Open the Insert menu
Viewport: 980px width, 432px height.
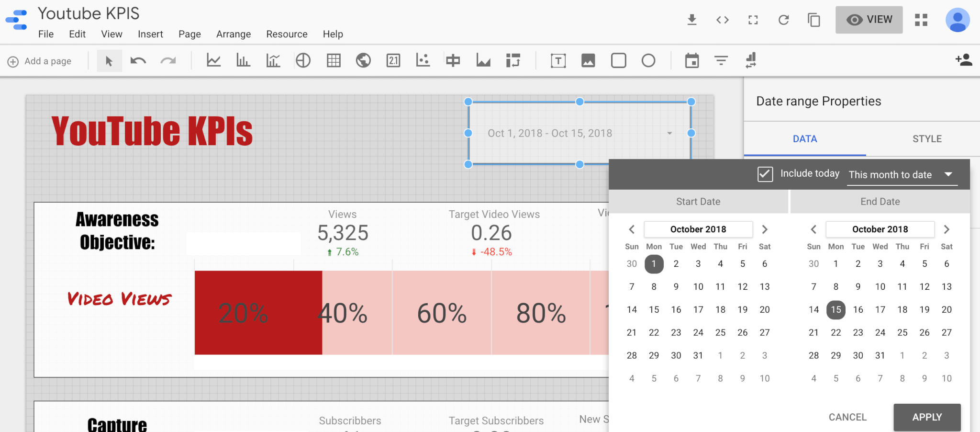[x=150, y=34]
